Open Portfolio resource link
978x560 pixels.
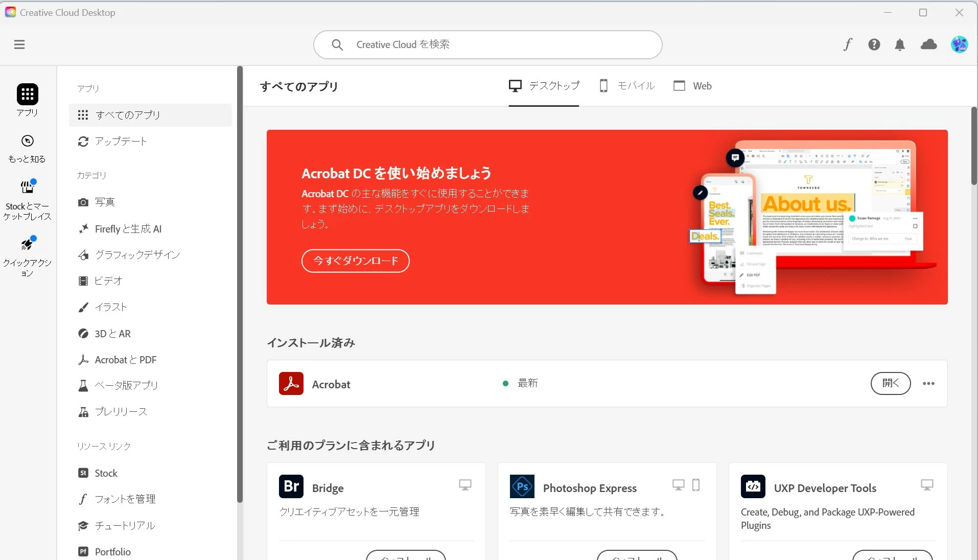(x=150, y=552)
